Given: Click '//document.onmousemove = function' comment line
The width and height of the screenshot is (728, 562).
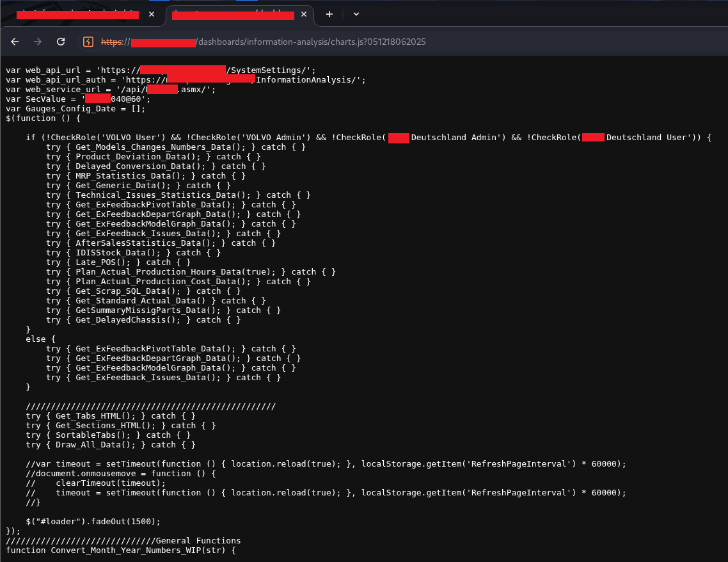Looking at the screenshot, I should [121, 474].
